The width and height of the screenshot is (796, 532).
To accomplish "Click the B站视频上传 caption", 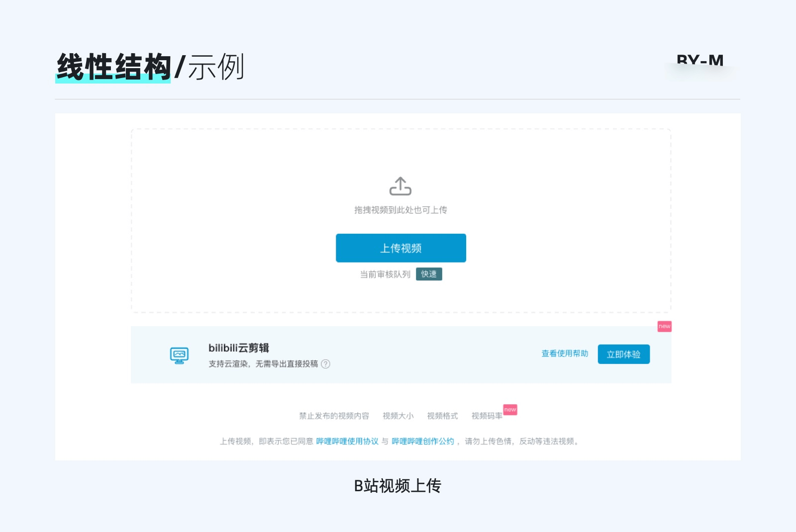I will pyautogui.click(x=398, y=486).
